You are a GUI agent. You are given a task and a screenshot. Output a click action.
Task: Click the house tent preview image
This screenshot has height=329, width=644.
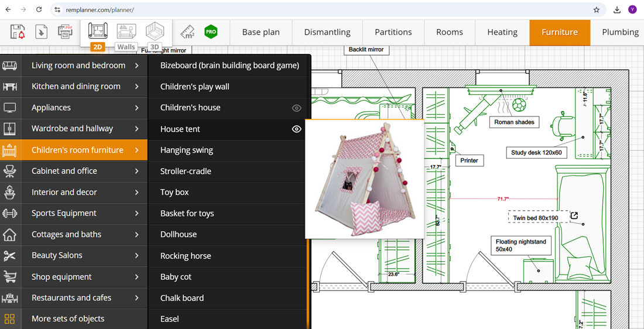[x=365, y=179]
